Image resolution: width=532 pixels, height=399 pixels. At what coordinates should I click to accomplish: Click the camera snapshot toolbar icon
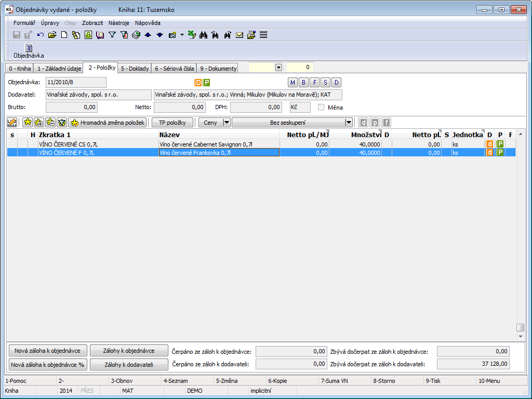tap(172, 35)
